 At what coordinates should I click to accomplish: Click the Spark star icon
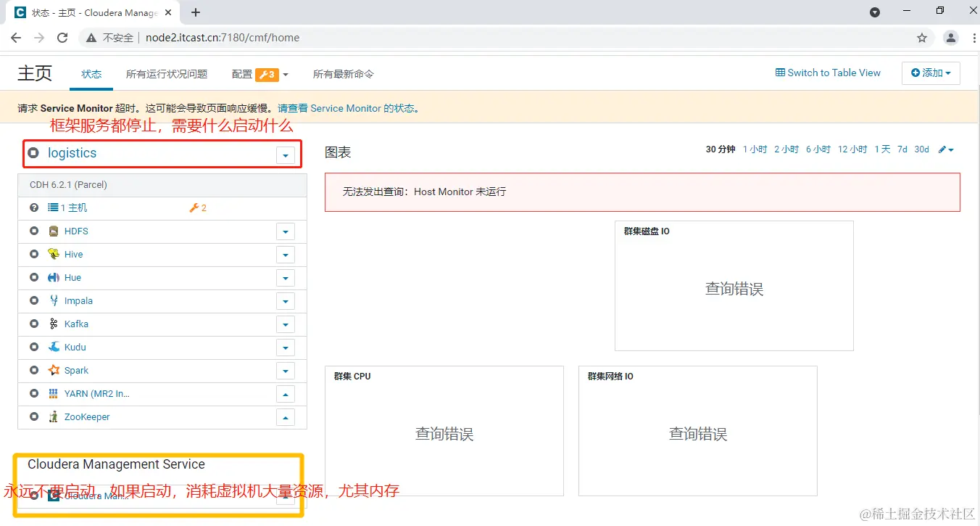[x=53, y=370]
